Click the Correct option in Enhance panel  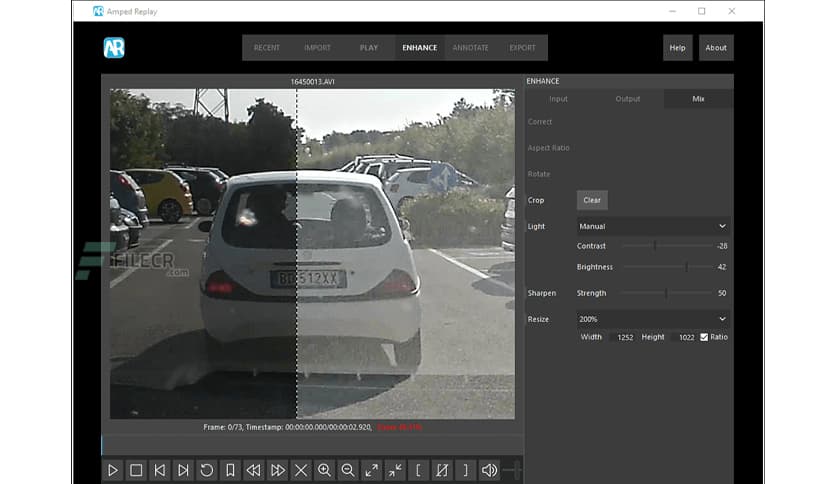tap(540, 122)
